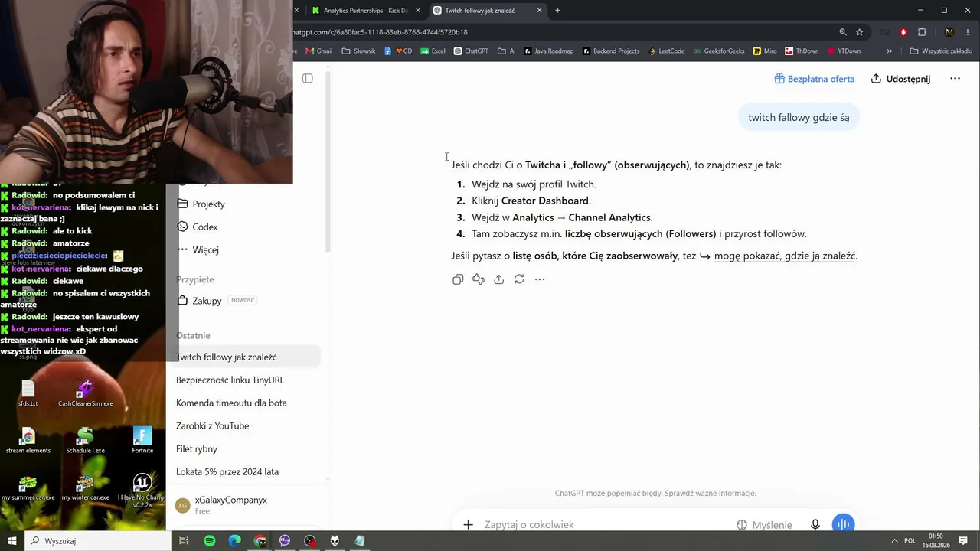Open the Wszystkie zakładki folder
Viewport: 980px width, 551px height.
941,51
